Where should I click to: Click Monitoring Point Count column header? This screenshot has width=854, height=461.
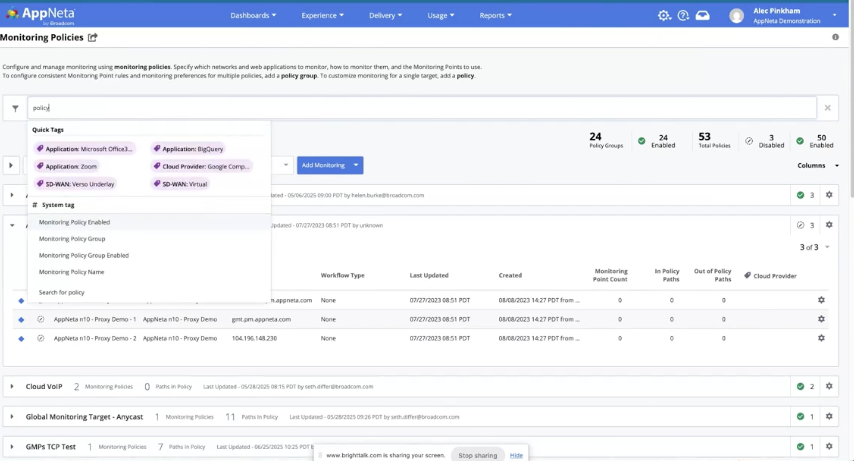[611, 275]
